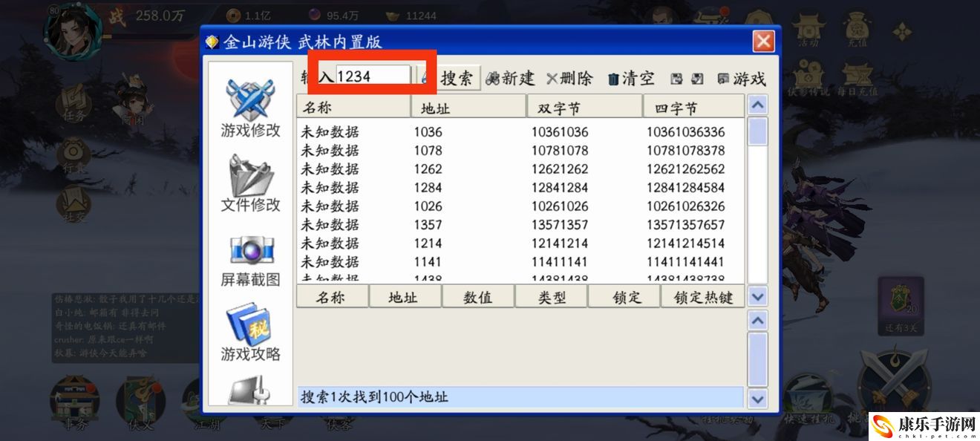Select the result row with address 1026
980x441 pixels.
click(x=520, y=206)
